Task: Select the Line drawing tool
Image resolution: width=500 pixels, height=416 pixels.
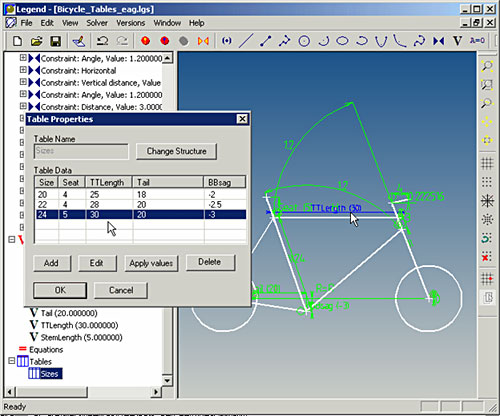Action: tap(246, 41)
